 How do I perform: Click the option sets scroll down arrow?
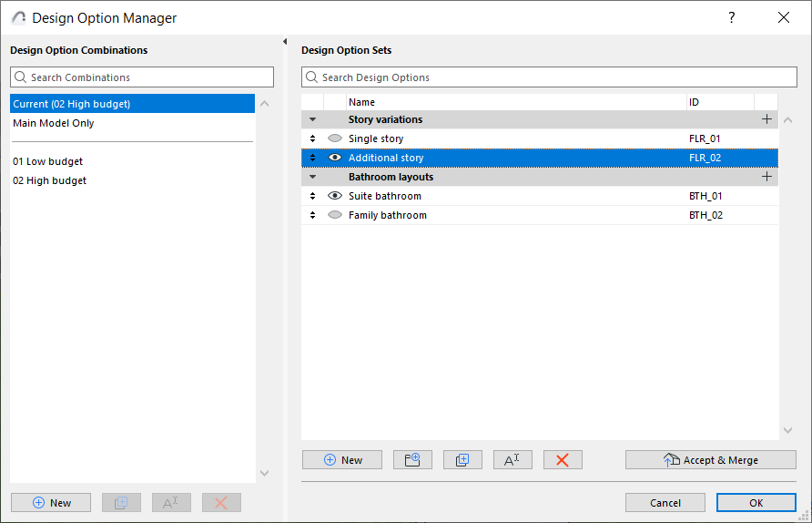(788, 430)
